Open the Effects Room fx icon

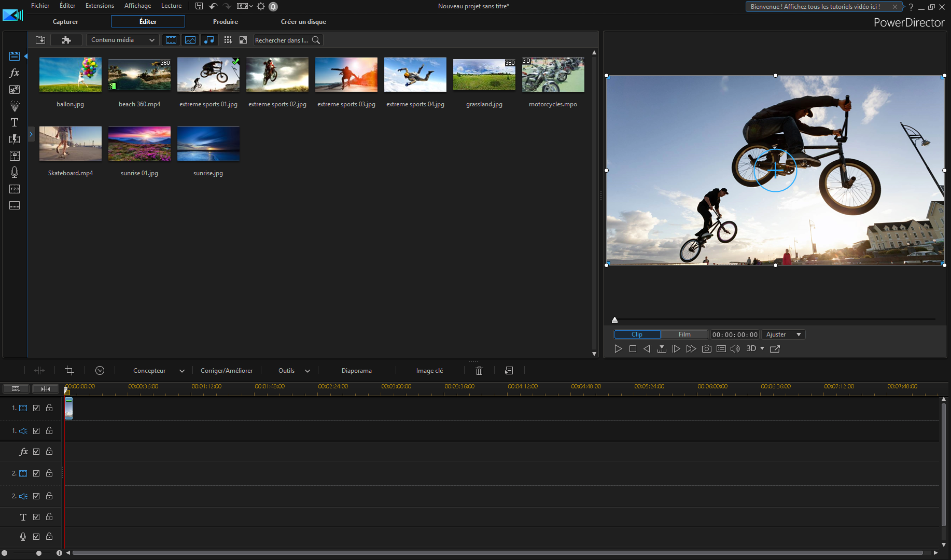pos(15,73)
